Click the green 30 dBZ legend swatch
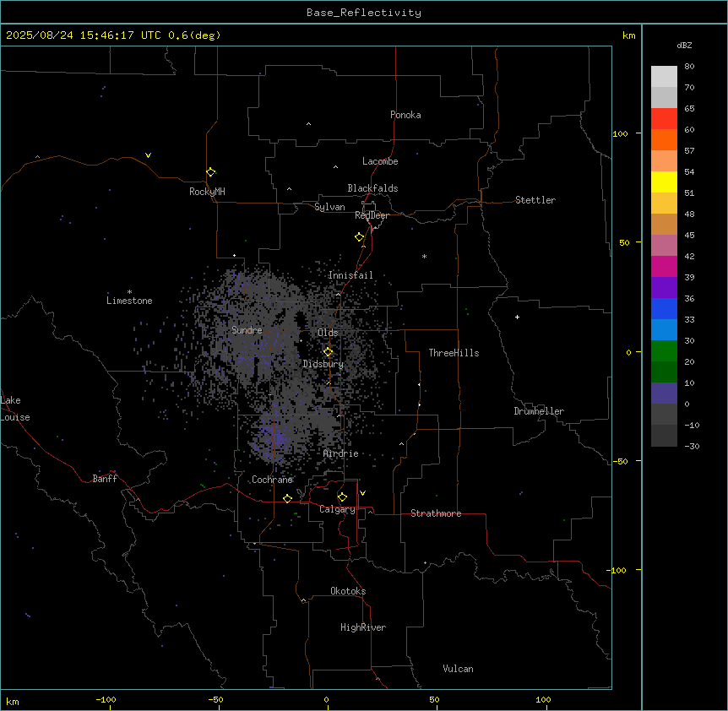Image resolution: width=728 pixels, height=711 pixels. pyautogui.click(x=664, y=351)
